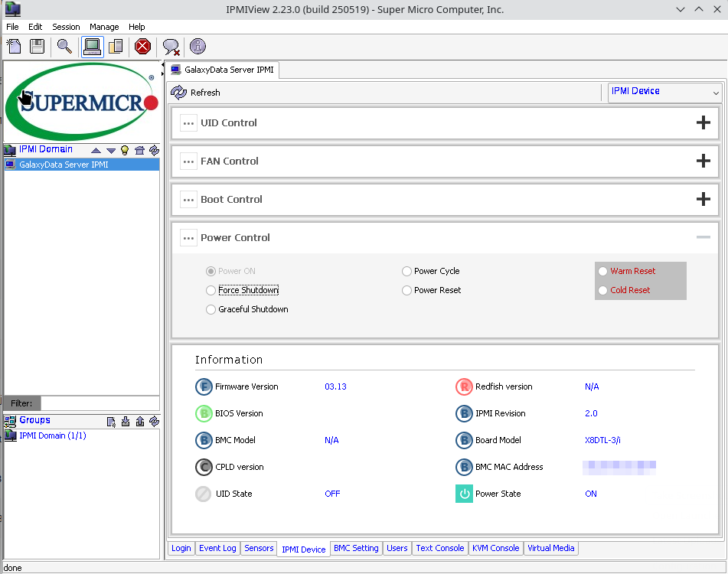Image resolution: width=728 pixels, height=574 pixels.
Task: Expand the FAN Control section plus
Action: [703, 161]
